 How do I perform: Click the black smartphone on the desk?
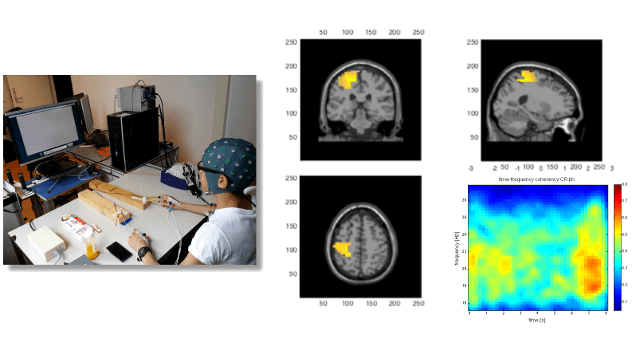pyautogui.click(x=119, y=251)
